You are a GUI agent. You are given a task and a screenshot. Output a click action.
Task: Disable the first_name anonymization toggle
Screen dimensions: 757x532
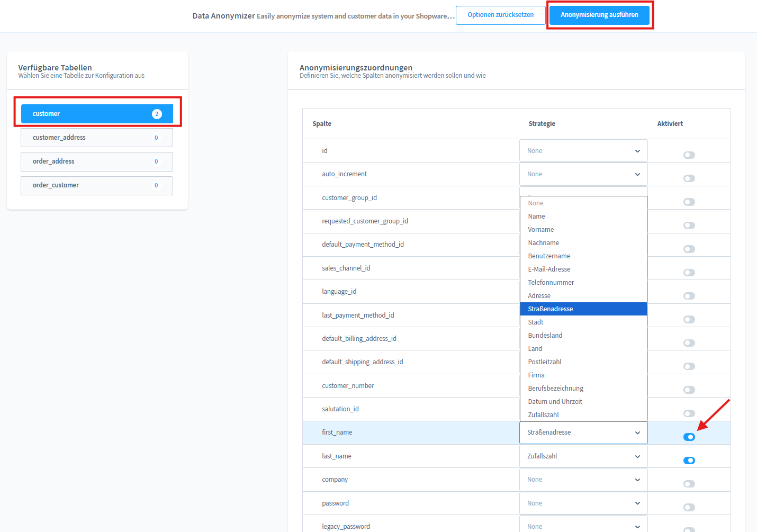coord(689,437)
